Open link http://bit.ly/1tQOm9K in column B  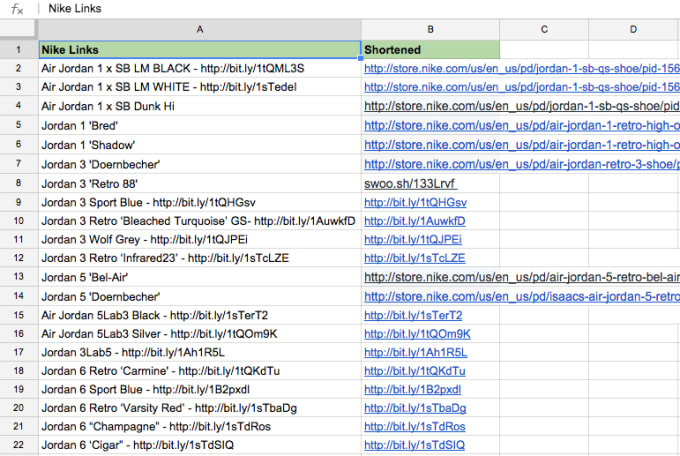tap(417, 334)
